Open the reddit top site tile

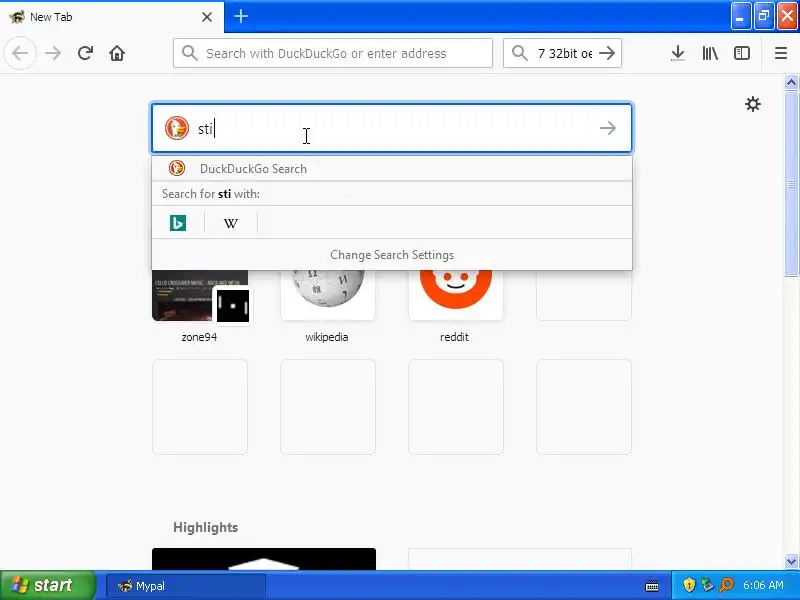click(456, 295)
